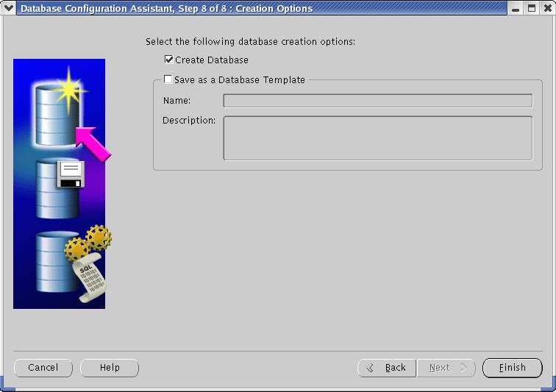The width and height of the screenshot is (556, 392).
Task: Click the "Select the following database creation options" text
Action: point(250,42)
